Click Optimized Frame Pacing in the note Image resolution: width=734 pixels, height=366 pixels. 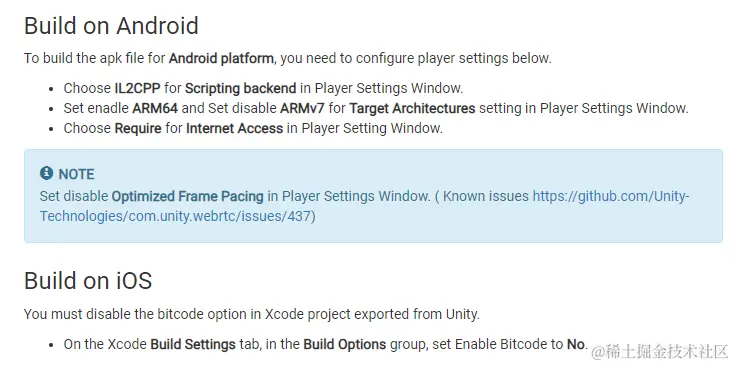[x=188, y=196]
